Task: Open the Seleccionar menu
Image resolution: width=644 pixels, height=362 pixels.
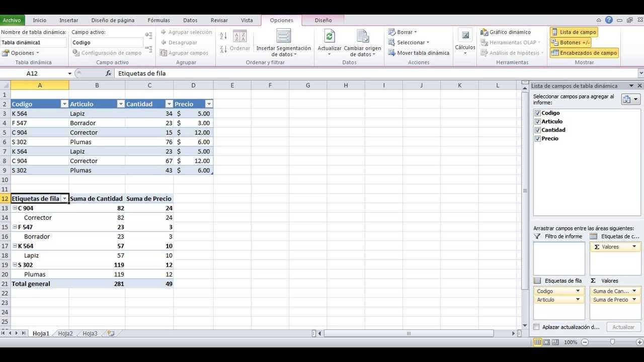Action: click(409, 43)
